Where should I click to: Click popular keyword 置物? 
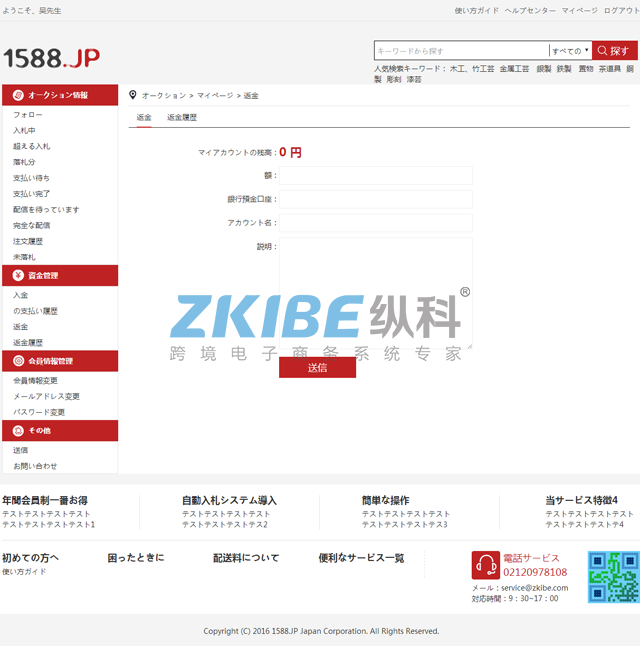[586, 69]
